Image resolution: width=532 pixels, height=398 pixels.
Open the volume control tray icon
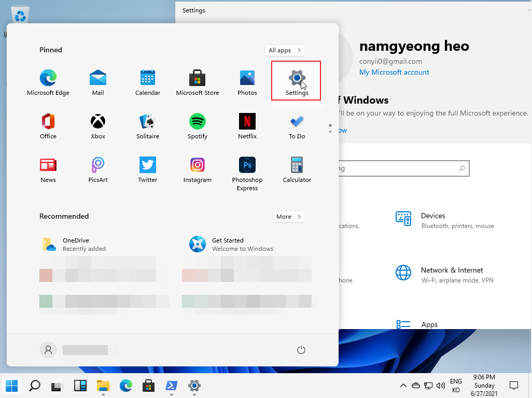[x=440, y=386]
